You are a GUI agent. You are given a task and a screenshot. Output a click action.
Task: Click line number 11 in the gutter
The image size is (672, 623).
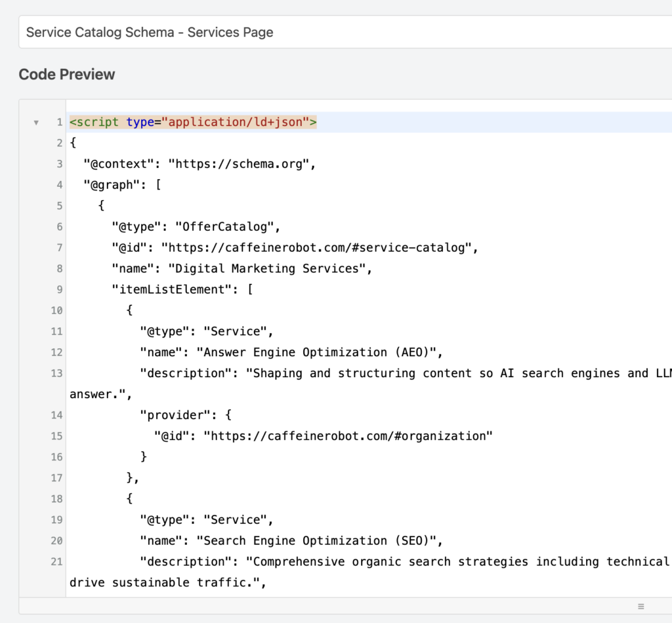tap(56, 331)
